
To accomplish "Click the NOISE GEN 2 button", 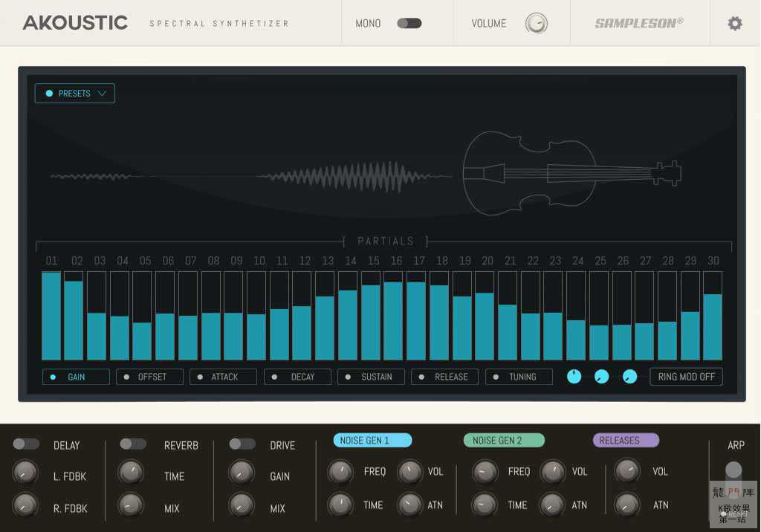I will coord(504,441).
